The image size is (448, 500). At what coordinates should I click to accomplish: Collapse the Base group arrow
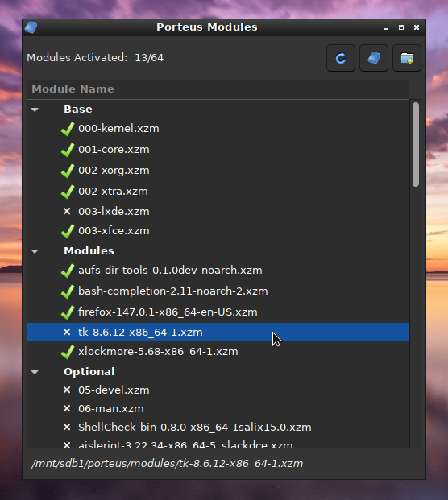[x=35, y=110]
